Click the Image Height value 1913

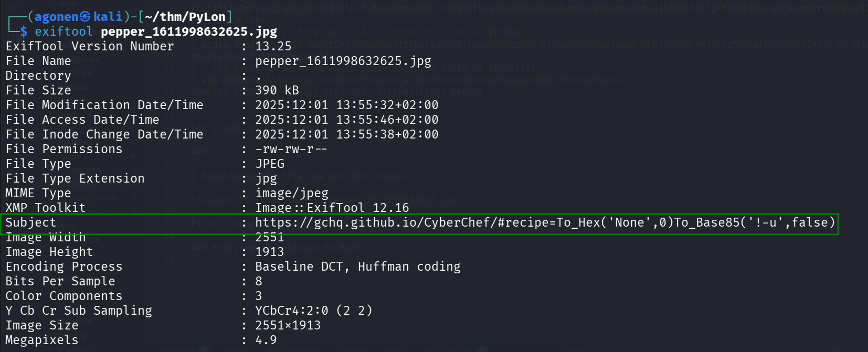tap(269, 252)
